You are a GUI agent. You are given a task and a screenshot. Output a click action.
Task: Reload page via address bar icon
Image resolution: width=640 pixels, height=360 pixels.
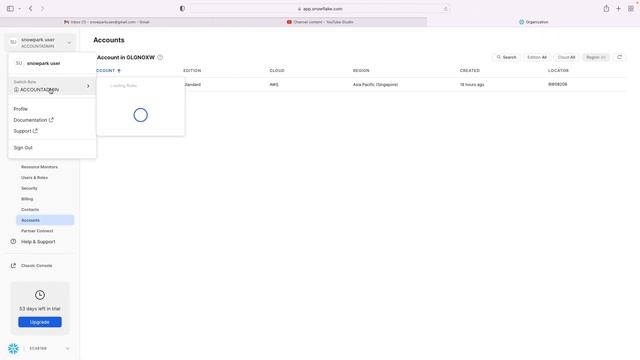445,9
